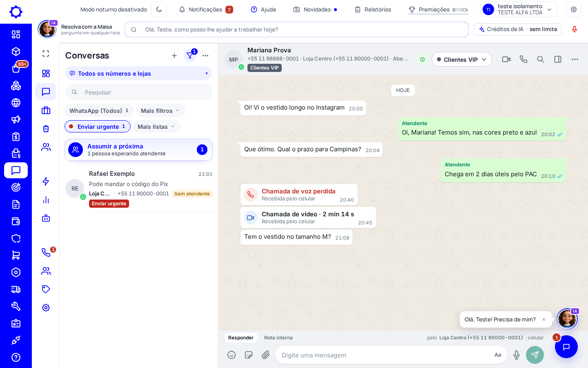Start a new conversation with plus icon
Image resolution: width=588 pixels, height=368 pixels.
coord(174,56)
